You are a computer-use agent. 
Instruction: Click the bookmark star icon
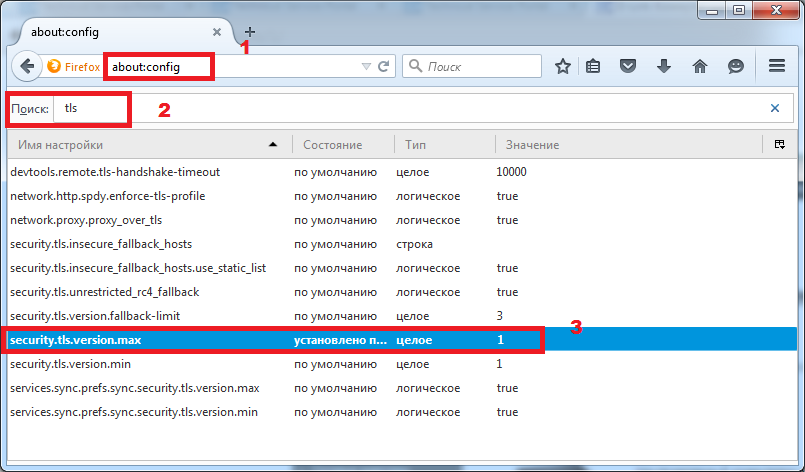[563, 67]
